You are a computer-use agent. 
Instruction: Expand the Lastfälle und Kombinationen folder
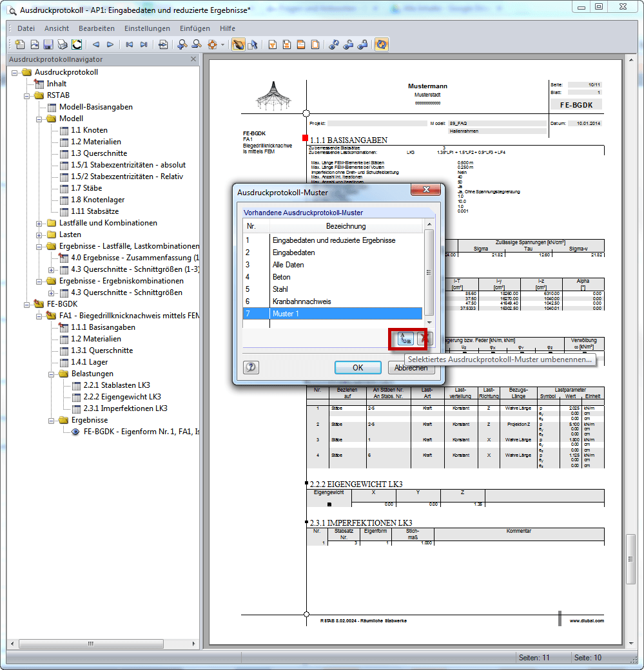[39, 224]
